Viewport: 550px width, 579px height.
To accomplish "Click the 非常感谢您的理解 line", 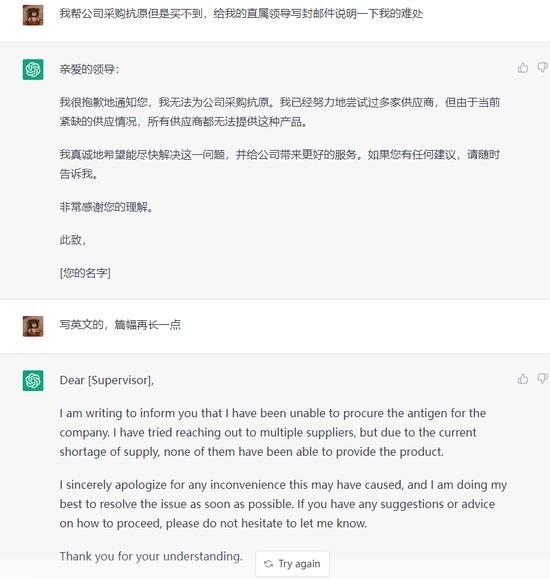I will [x=106, y=207].
